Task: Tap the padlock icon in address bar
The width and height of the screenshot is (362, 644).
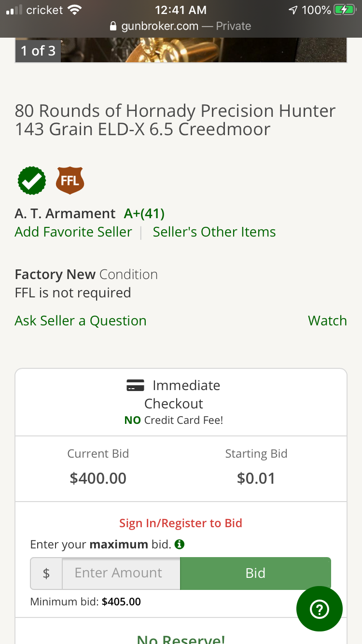Action: tap(113, 26)
